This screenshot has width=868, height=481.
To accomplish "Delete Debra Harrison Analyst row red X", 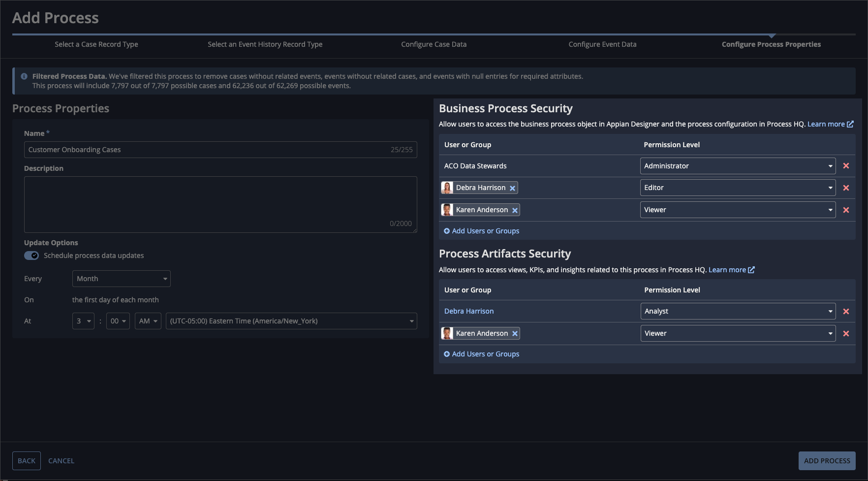I will coord(846,312).
